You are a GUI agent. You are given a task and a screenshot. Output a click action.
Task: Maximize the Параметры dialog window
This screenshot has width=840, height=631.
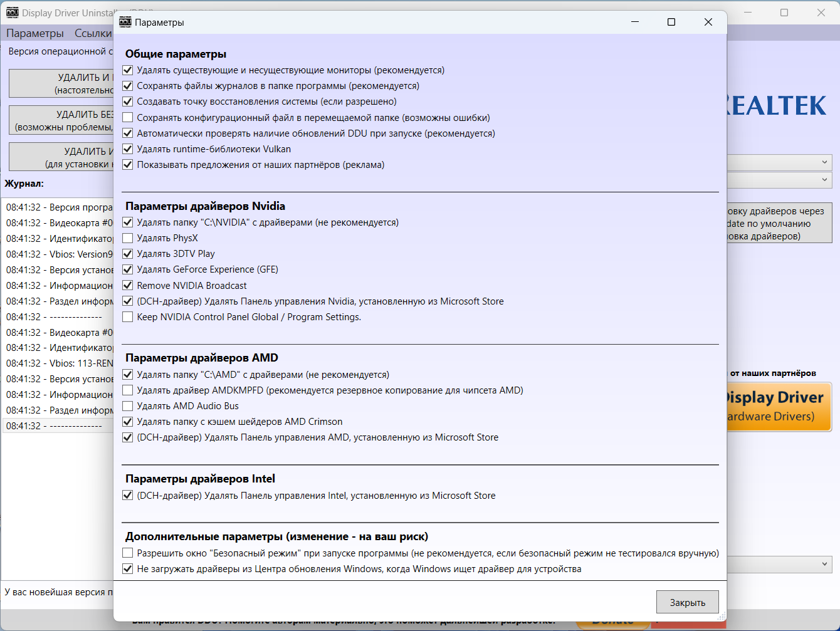(x=671, y=22)
